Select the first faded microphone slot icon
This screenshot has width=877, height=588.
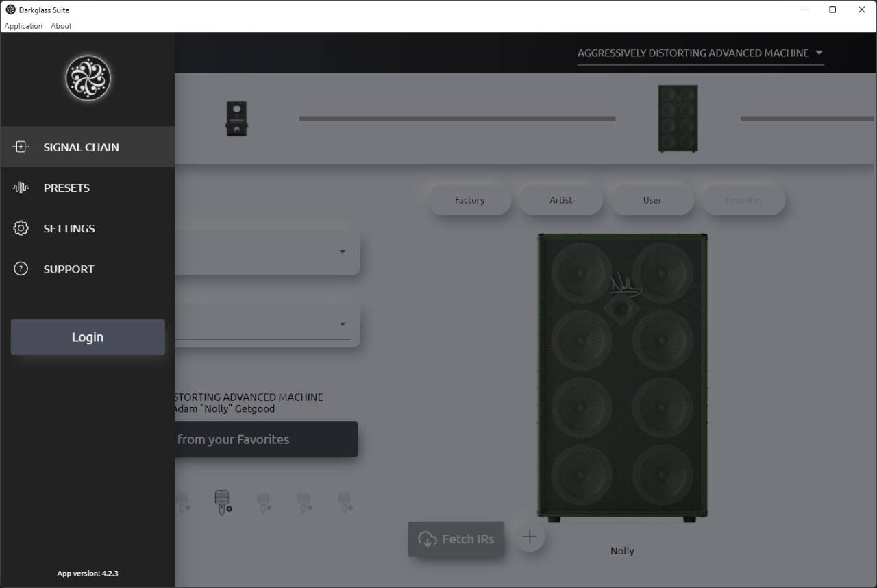tap(182, 502)
